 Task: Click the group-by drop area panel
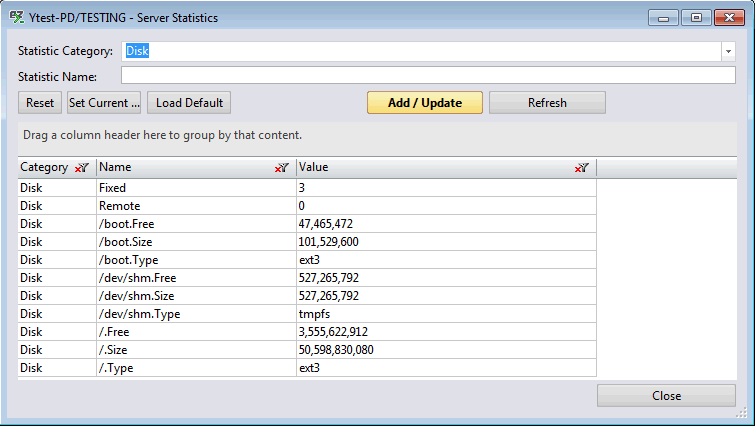377,135
